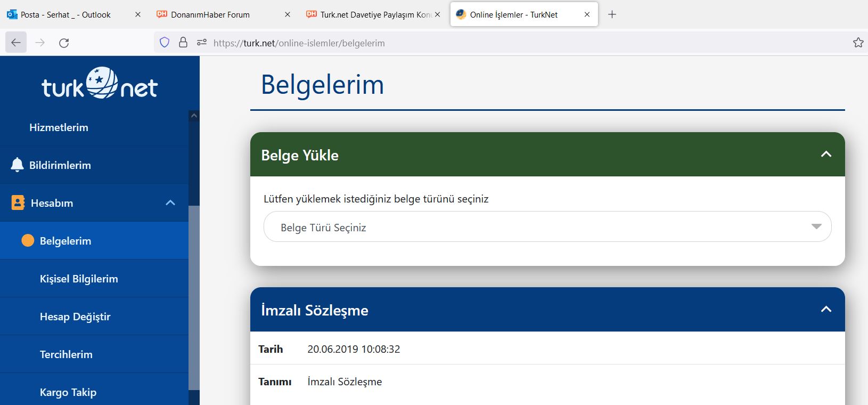Image resolution: width=868 pixels, height=405 pixels.
Task: Click the Bildirimlerim bell icon
Action: click(x=17, y=165)
